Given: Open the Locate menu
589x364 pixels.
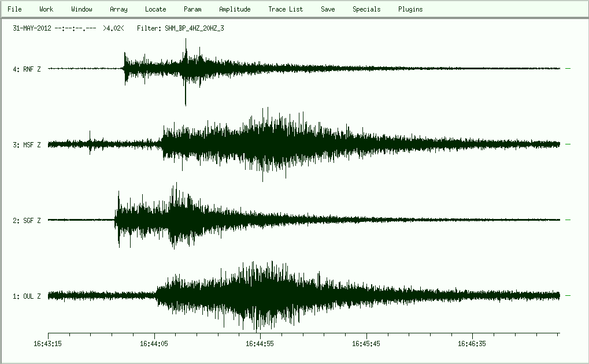Looking at the screenshot, I should [x=155, y=9].
